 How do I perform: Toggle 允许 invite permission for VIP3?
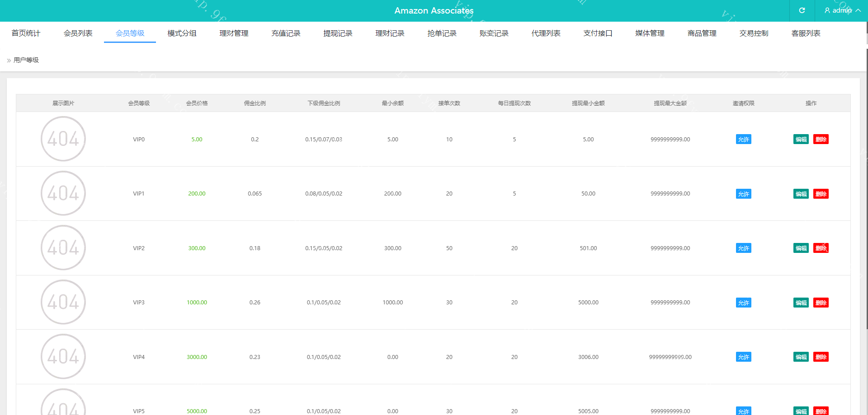pyautogui.click(x=743, y=303)
